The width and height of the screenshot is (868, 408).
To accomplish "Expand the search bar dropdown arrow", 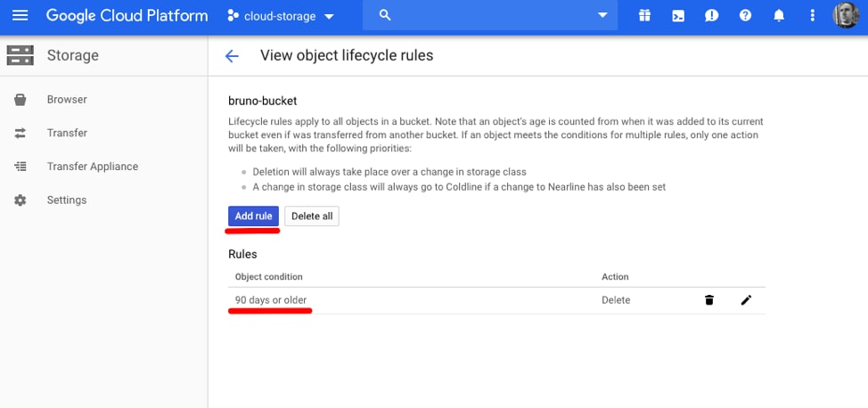I will 603,16.
